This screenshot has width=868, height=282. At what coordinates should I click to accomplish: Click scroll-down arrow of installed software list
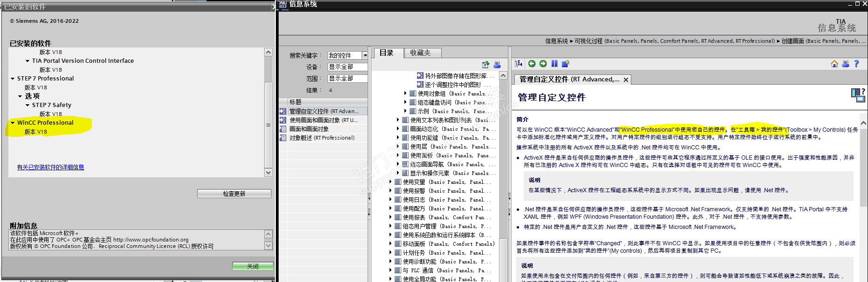click(x=268, y=173)
